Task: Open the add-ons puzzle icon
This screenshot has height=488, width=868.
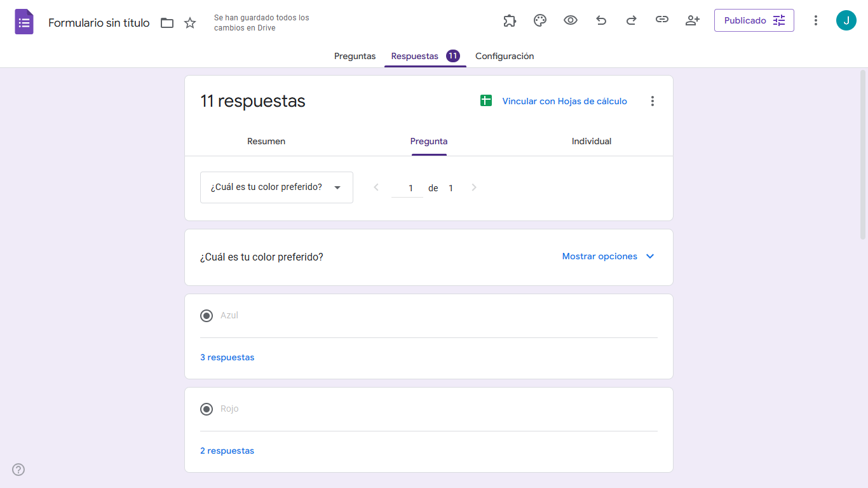Action: [510, 20]
